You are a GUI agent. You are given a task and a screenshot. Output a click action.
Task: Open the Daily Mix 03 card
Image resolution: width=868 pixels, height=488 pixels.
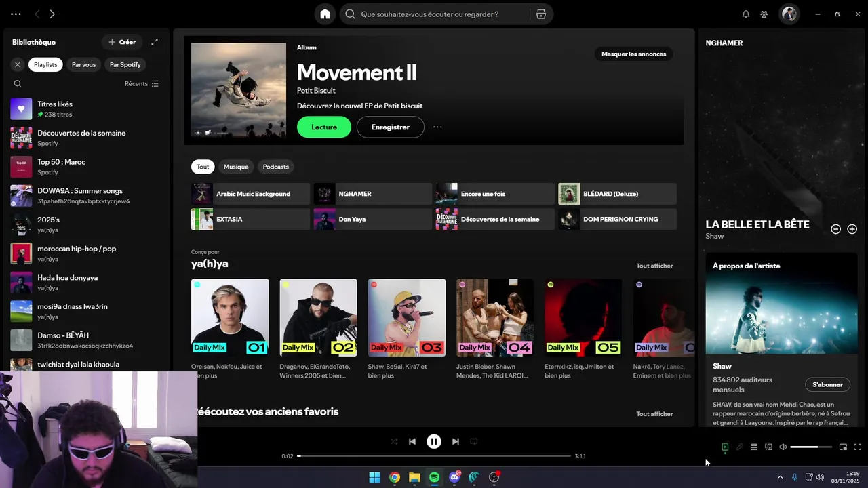coord(407,329)
